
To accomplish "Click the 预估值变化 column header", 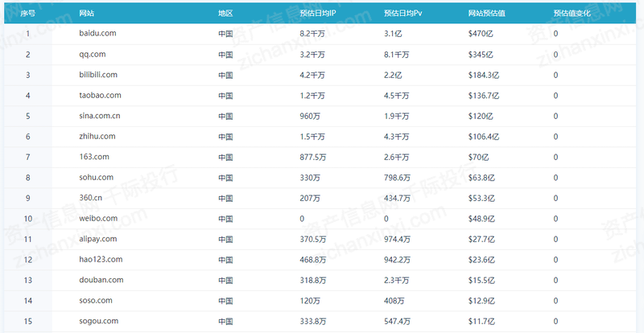I will pyautogui.click(x=572, y=13).
